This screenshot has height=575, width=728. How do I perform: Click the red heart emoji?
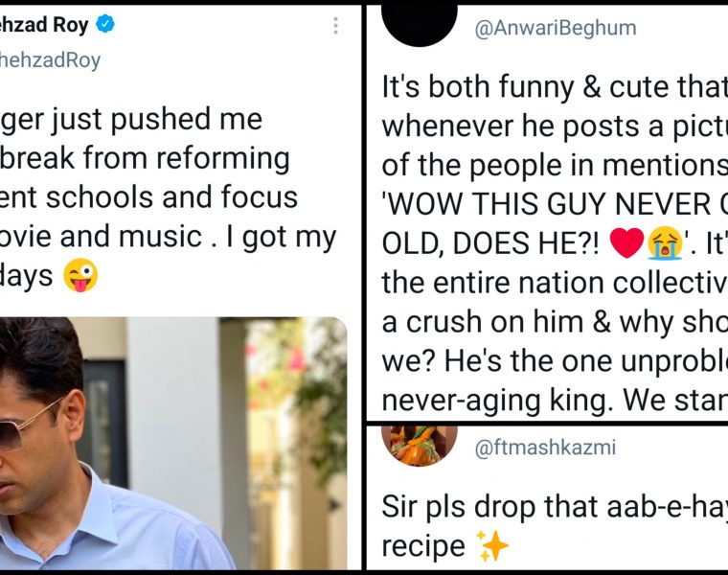coord(625,244)
